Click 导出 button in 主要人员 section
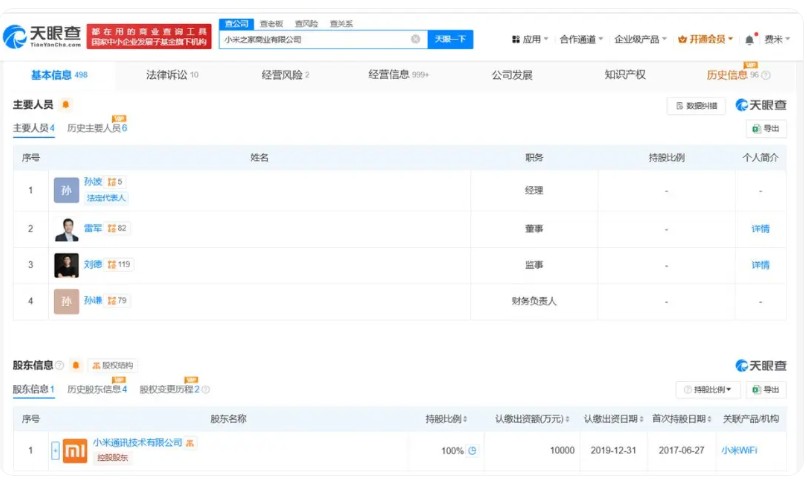The height and width of the screenshot is (486, 807). (766, 129)
